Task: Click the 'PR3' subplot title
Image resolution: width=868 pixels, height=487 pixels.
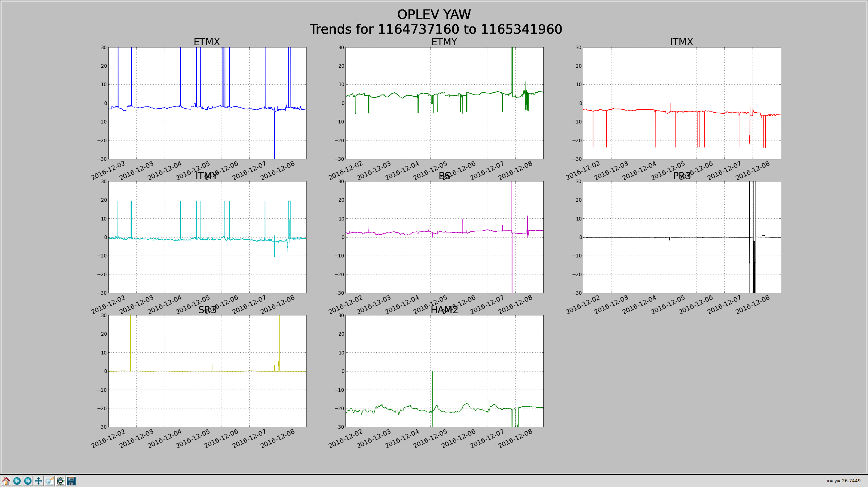Action: pos(682,176)
